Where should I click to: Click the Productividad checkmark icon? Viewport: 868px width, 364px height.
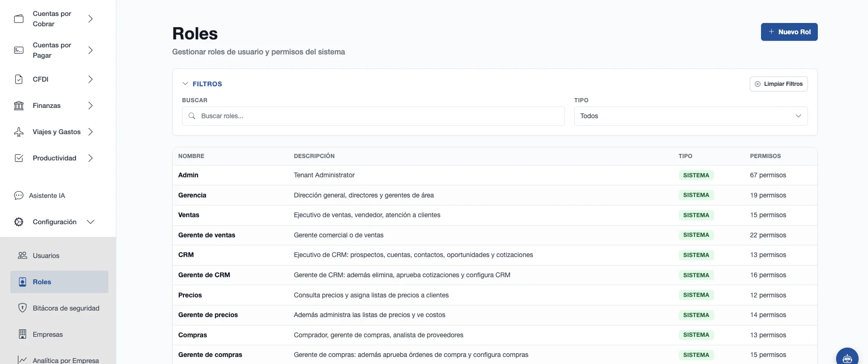(x=19, y=158)
